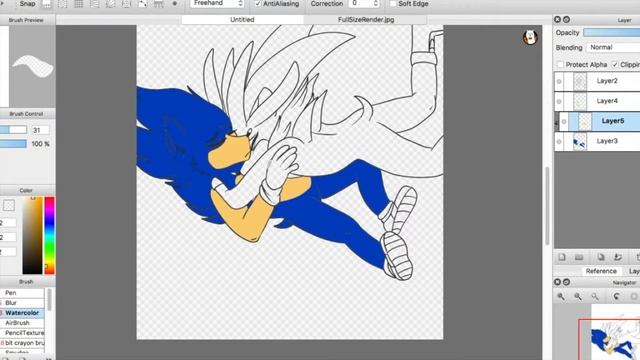
Task: Close the Navigator panel
Action: coord(557,282)
